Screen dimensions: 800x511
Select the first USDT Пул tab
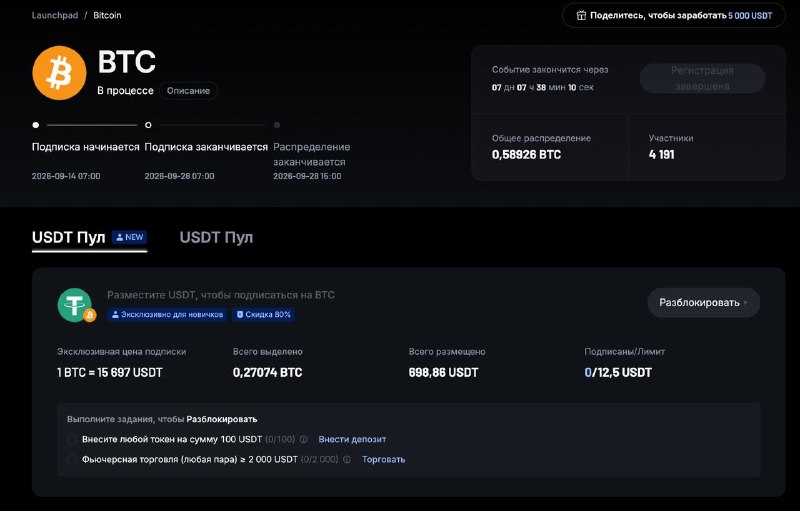pyautogui.click(x=68, y=238)
